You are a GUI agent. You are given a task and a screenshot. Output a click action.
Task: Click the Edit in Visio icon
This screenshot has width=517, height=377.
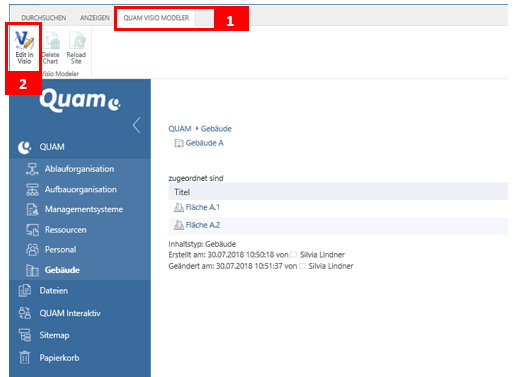point(24,40)
